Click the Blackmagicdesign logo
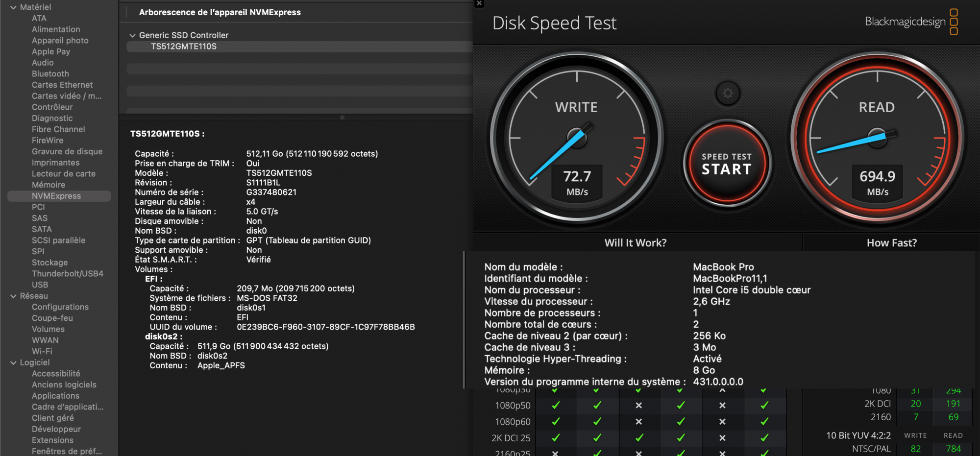The image size is (980, 456). click(x=911, y=22)
